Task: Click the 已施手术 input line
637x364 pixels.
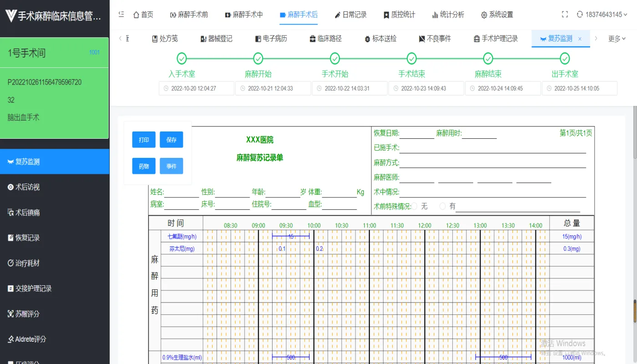Action: point(493,148)
